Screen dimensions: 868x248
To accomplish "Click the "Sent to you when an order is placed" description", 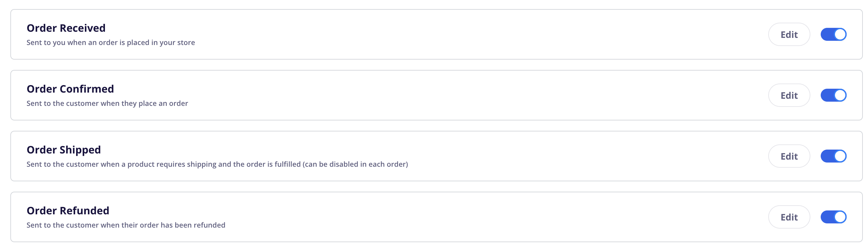I will [110, 42].
